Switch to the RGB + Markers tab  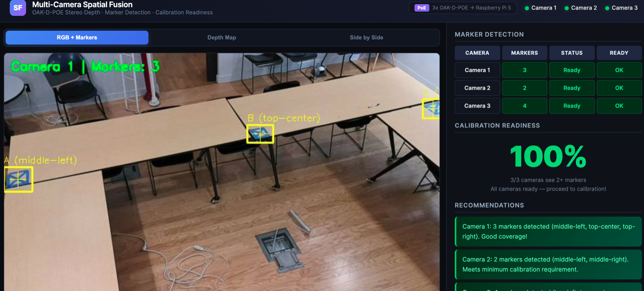click(77, 37)
